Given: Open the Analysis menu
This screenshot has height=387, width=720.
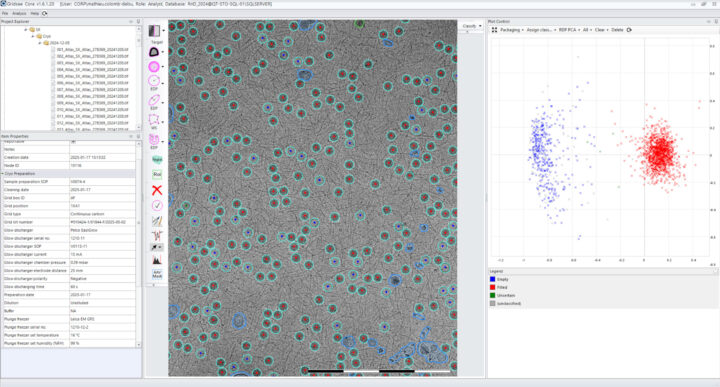Looking at the screenshot, I should click(19, 13).
